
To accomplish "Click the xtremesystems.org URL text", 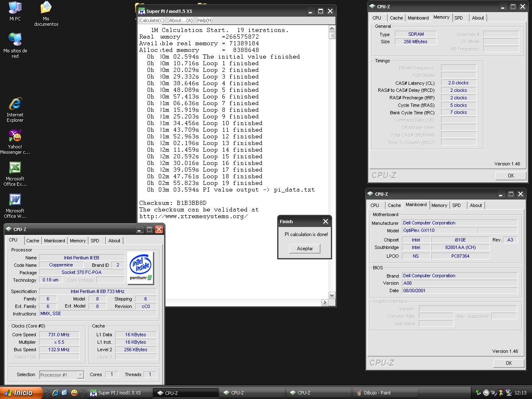I will tap(193, 216).
